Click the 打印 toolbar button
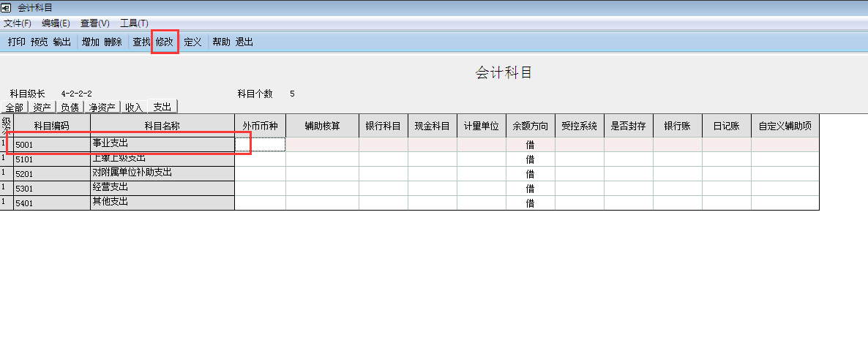Image resolution: width=868 pixels, height=359 pixels. point(16,42)
